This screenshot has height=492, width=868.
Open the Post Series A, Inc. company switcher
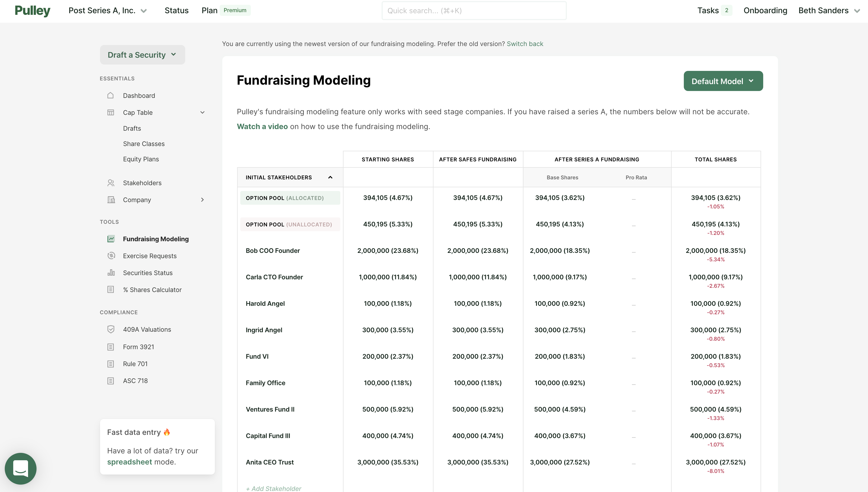pyautogui.click(x=107, y=11)
